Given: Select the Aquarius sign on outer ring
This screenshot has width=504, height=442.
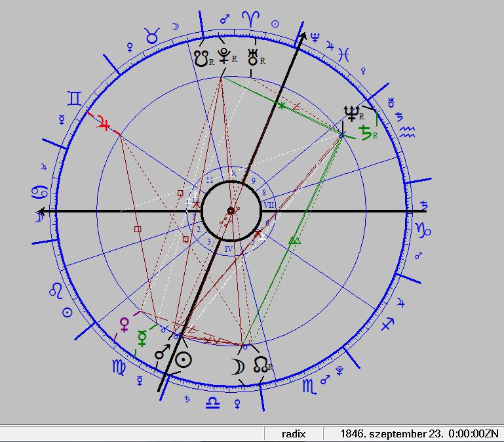Looking at the screenshot, I should click(408, 133).
